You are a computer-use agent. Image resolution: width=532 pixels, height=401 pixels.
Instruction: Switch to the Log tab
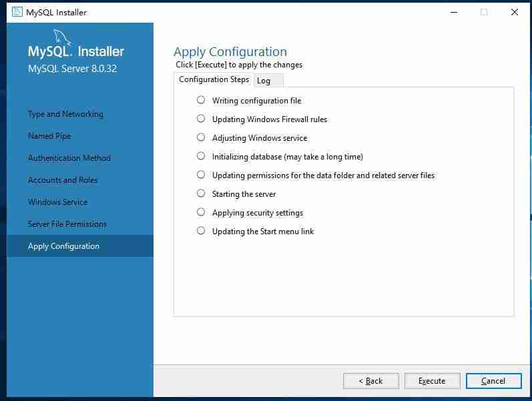[x=264, y=81]
